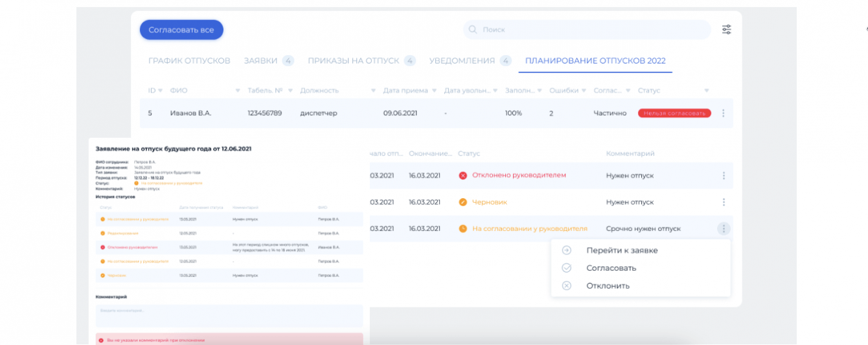The width and height of the screenshot is (868, 345).
Task: Open the filter settings icon beside search
Action: click(x=726, y=29)
